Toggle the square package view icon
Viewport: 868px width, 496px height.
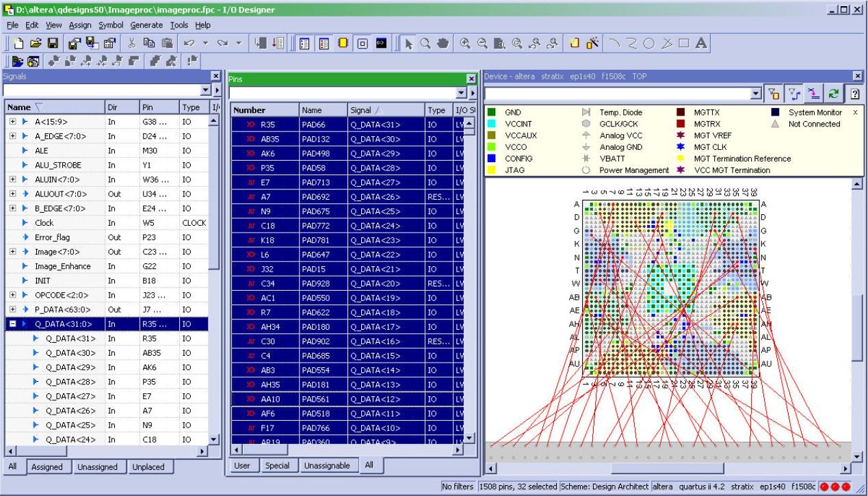tap(362, 43)
